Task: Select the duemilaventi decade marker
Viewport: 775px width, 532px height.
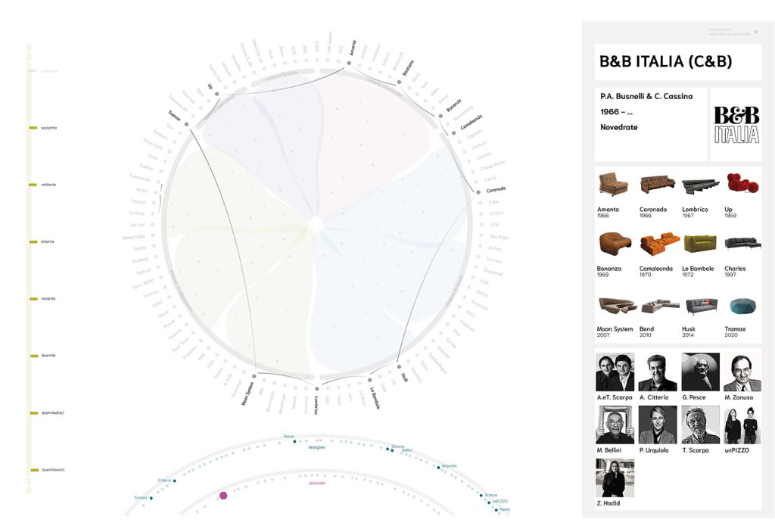Action: [33, 470]
